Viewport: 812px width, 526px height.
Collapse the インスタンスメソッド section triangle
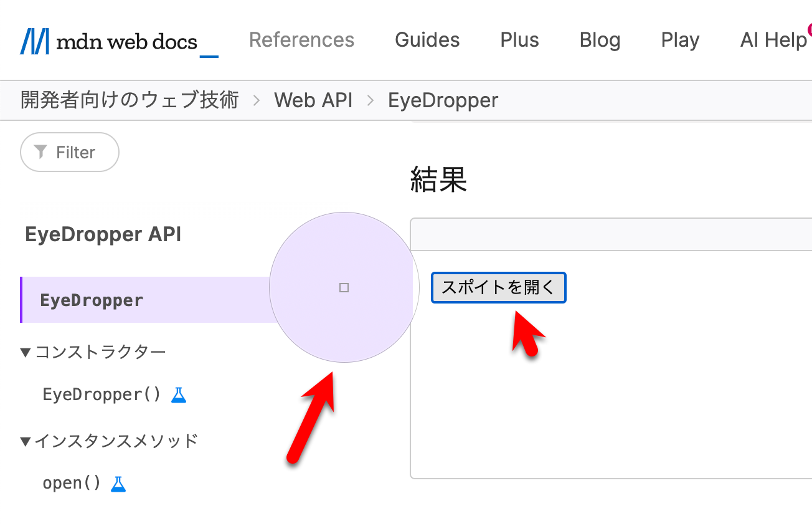tap(25, 440)
